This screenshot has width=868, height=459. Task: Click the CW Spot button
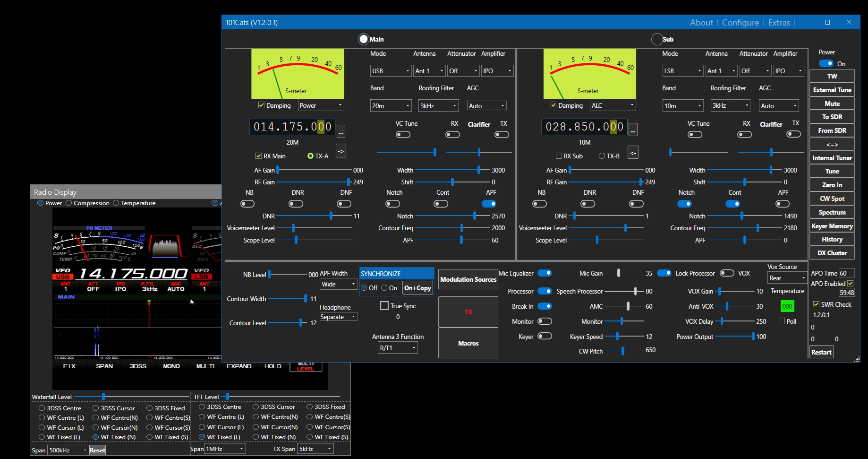coord(832,199)
